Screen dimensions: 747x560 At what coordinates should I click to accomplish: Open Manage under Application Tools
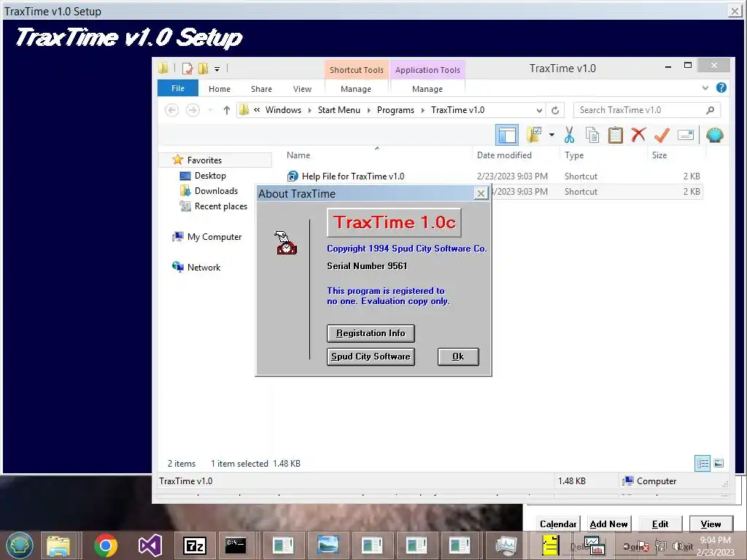pyautogui.click(x=427, y=89)
